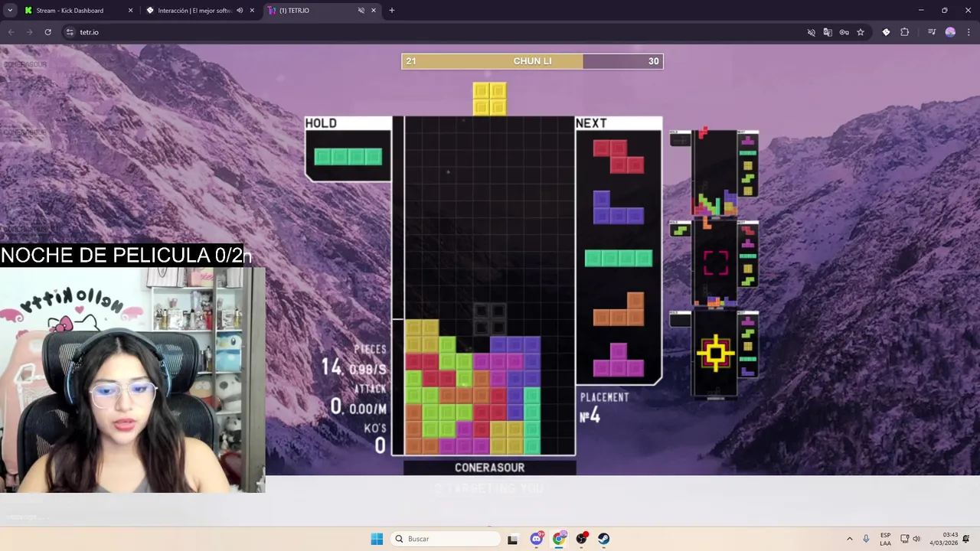This screenshot has height=551, width=980.
Task: Open the Chrome profile avatar
Action: (x=950, y=32)
